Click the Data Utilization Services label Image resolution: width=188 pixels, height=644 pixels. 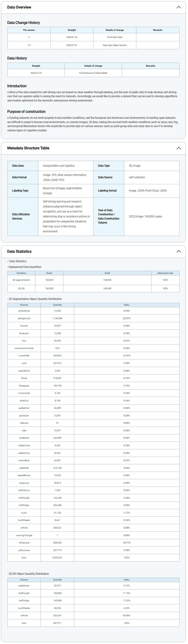coord(21,216)
